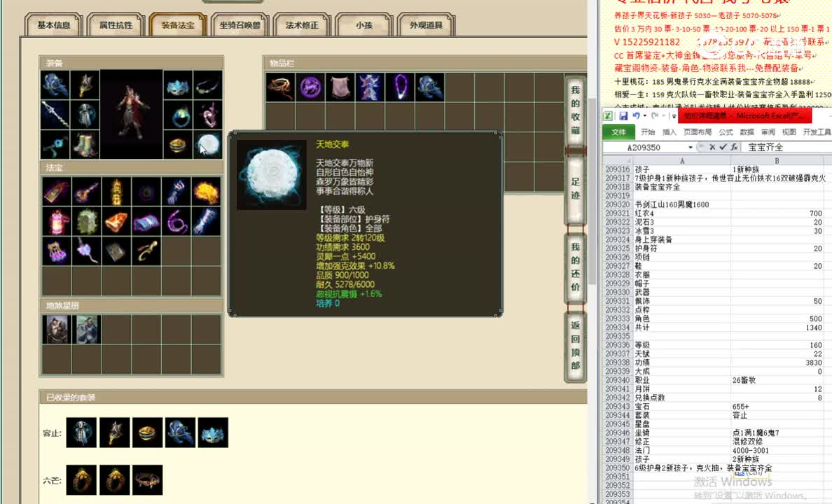Select the necklace equipment slot
832x504 pixels.
[208, 85]
